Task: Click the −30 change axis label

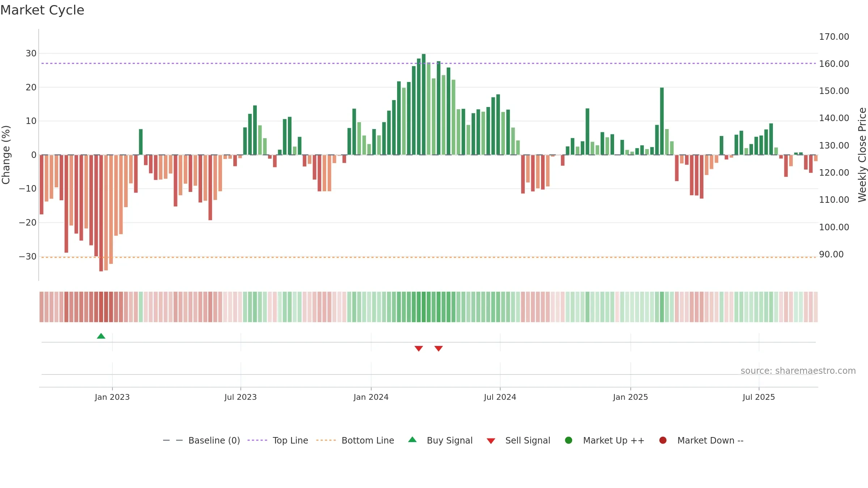Action: point(28,257)
